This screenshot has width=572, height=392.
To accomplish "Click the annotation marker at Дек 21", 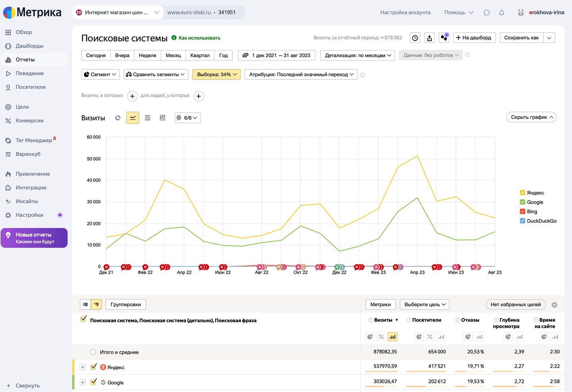I will 106,267.
